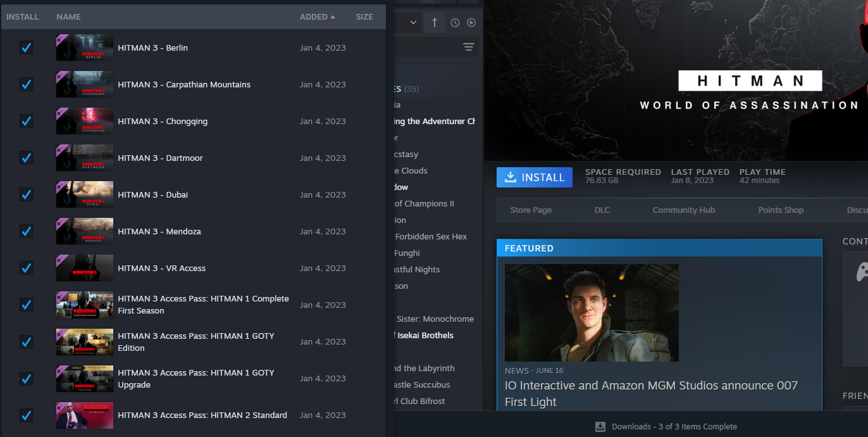Click 'HITMAN 3 Access Pass: HITMAN 1 GOTY Upgrade'
The width and height of the screenshot is (868, 437).
(x=196, y=378)
